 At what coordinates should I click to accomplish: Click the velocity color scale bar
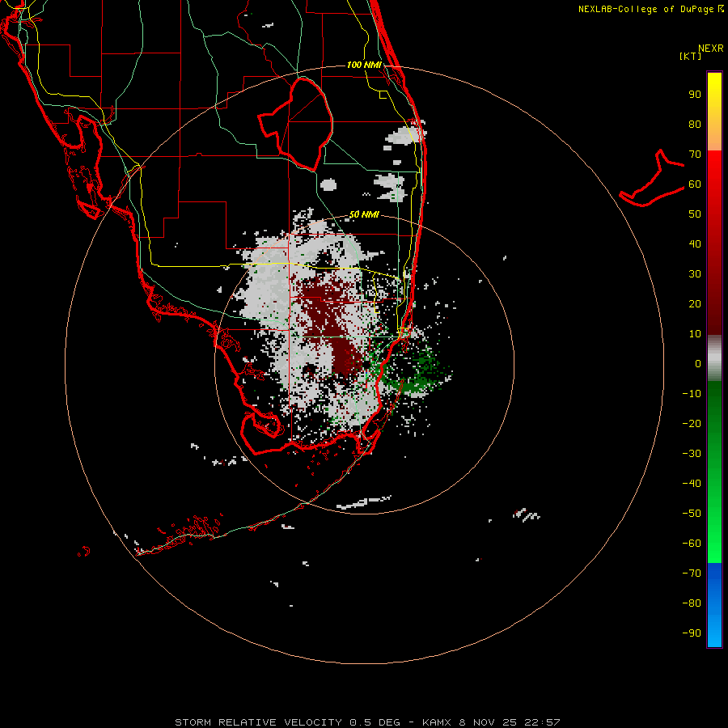714,360
